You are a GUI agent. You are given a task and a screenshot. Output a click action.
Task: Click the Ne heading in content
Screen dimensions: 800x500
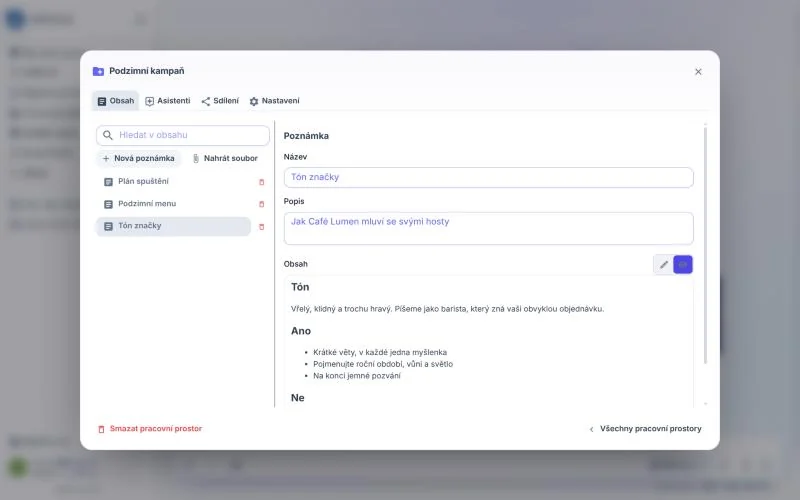click(297, 398)
